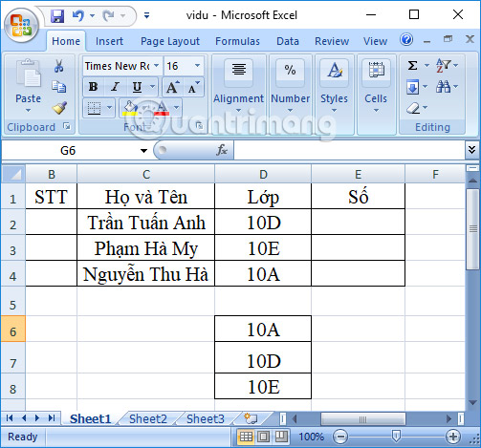Redo the last undone action
Screen dimensions: 481x448
(109, 15)
